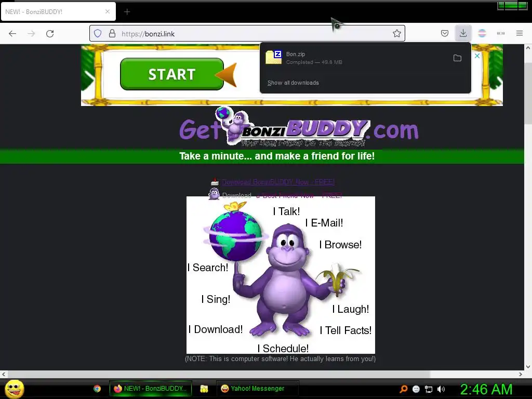Click the round face tray icon
Viewport: 532px width, 399px height.
point(416,389)
